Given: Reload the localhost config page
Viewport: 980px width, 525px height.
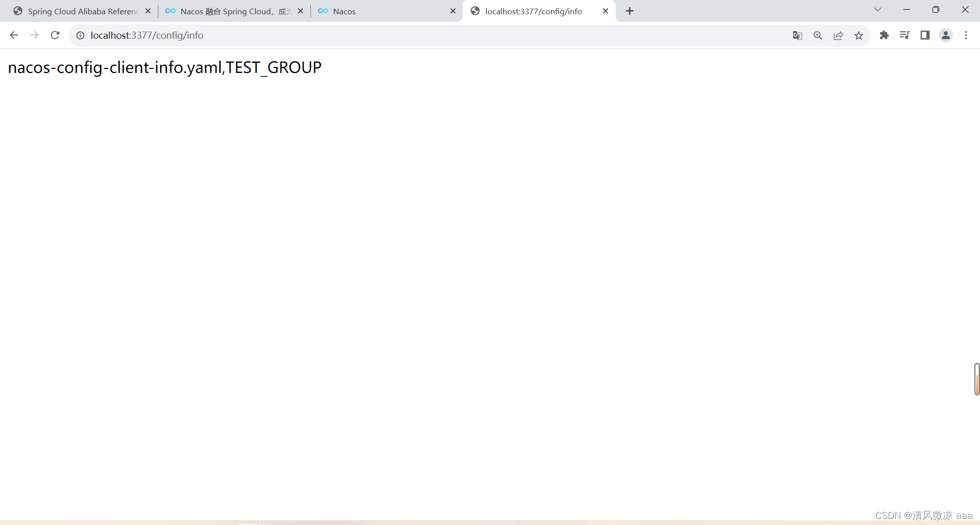Looking at the screenshot, I should tap(55, 35).
